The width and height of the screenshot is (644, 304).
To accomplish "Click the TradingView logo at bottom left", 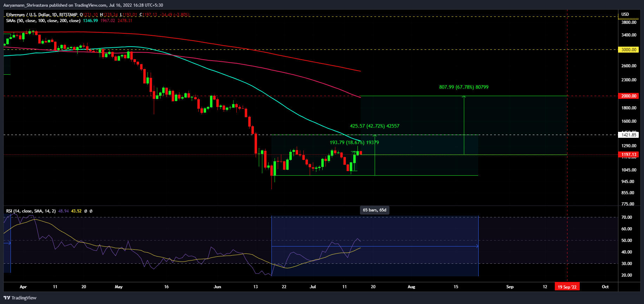I will tap(20, 298).
